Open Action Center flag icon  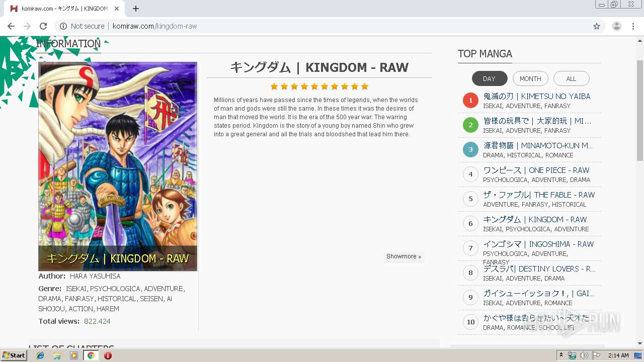596,355
